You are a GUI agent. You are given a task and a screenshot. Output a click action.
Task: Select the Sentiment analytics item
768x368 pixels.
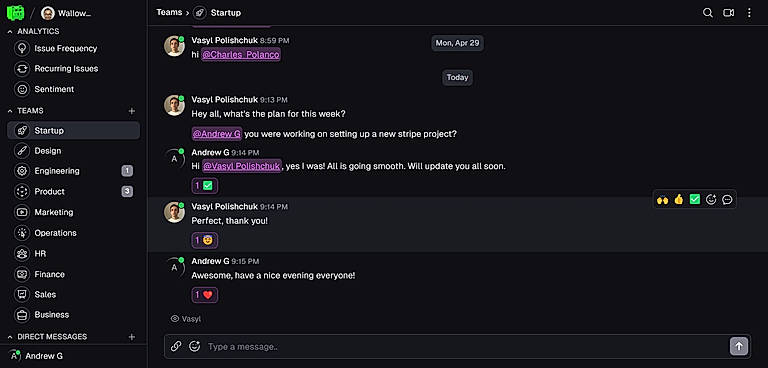tap(73, 89)
